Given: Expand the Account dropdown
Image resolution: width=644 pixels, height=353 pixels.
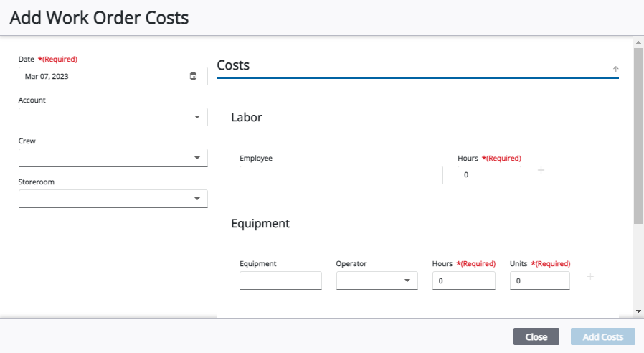Looking at the screenshot, I should coord(196,117).
